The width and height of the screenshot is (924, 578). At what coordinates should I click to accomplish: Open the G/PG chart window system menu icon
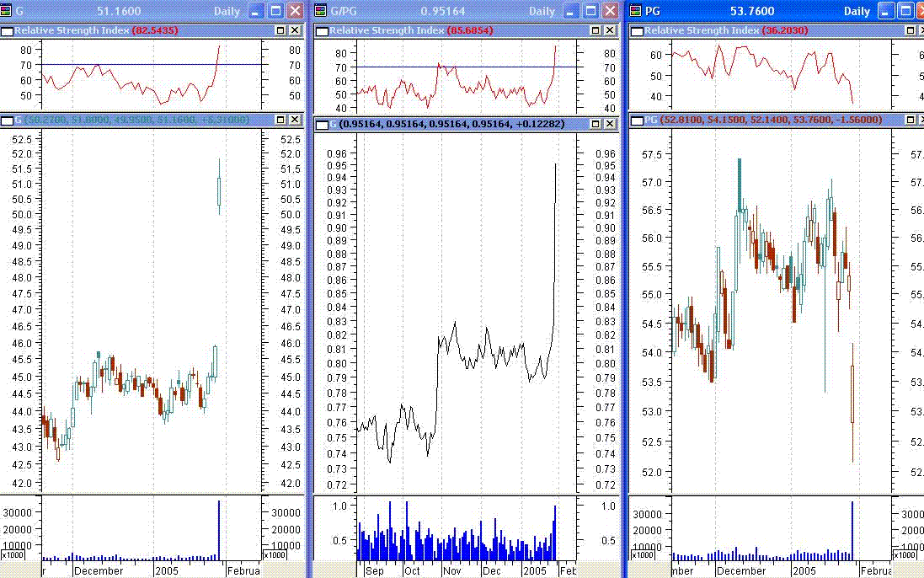click(321, 11)
